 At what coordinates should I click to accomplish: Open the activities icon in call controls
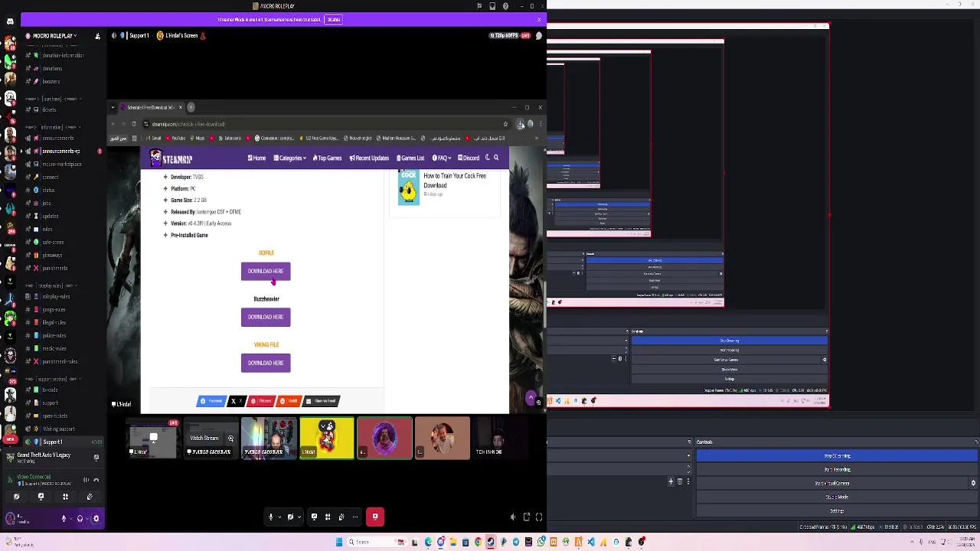click(328, 517)
